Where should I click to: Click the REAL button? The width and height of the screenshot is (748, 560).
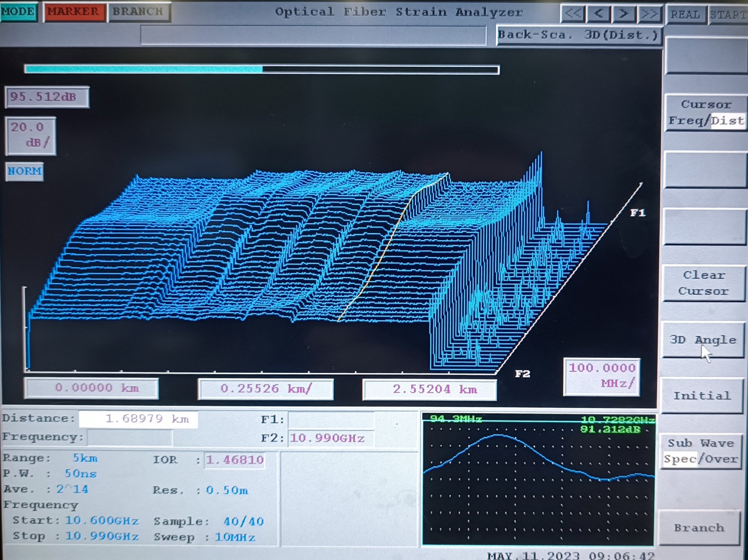[x=685, y=15]
